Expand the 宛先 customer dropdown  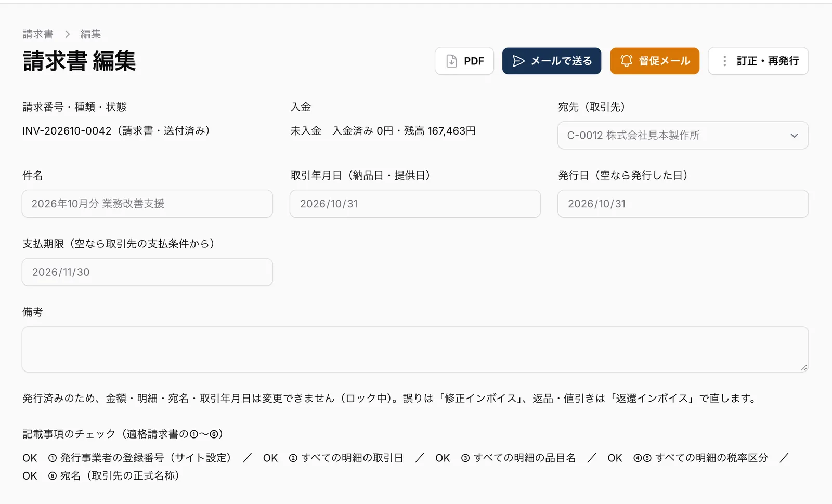[683, 136]
